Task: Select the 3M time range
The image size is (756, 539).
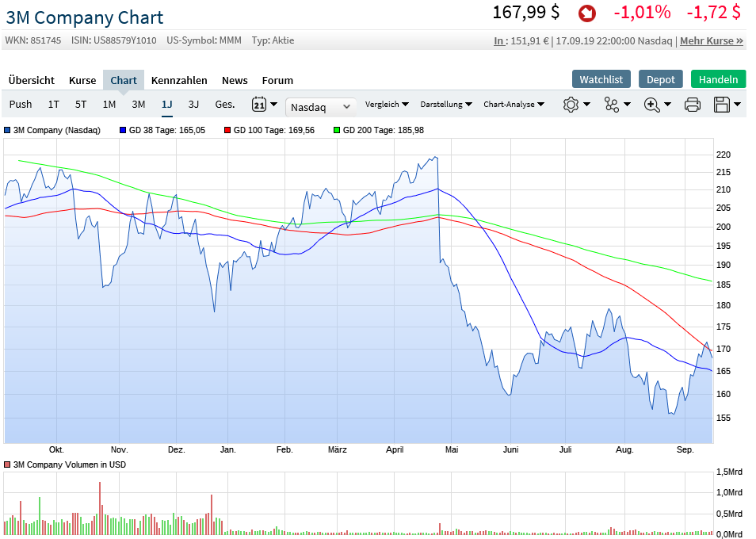Action: pos(139,104)
